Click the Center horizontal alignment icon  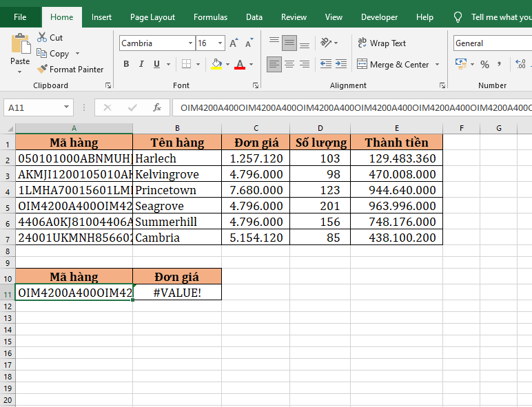pos(289,65)
